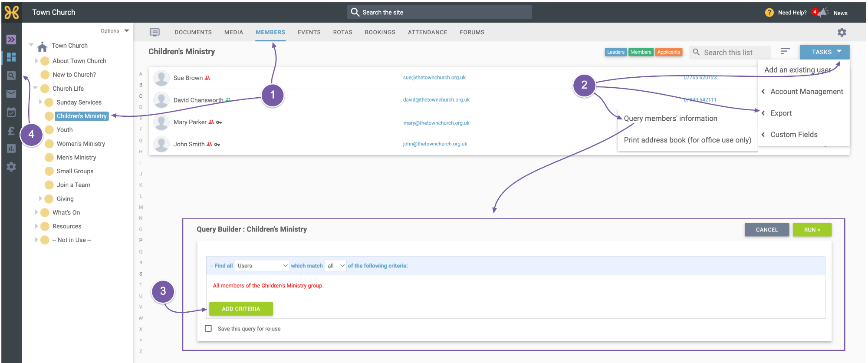868x363 pixels.
Task: Switch to the ROTAS tab
Action: tap(342, 32)
